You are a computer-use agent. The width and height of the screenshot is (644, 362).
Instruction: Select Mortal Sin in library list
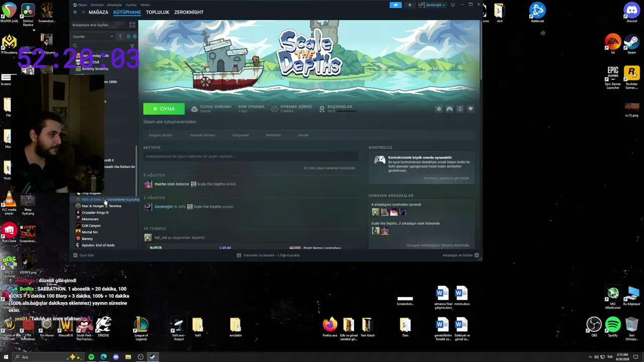point(90,232)
